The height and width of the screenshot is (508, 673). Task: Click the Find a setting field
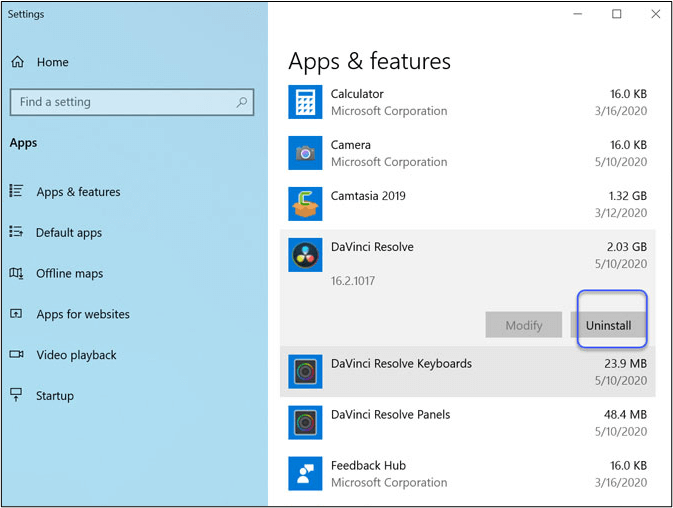(x=120, y=102)
